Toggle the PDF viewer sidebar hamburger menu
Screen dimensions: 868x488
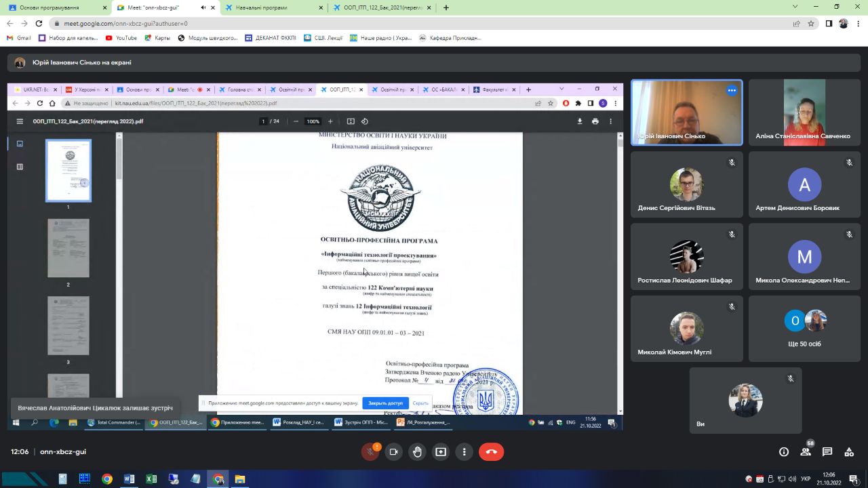pyautogui.click(x=20, y=121)
